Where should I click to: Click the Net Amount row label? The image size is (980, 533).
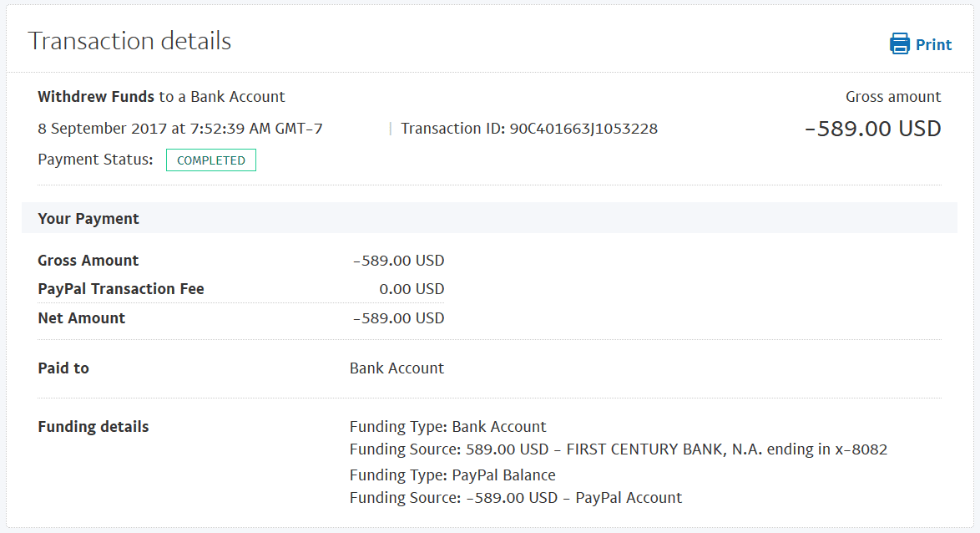pyautogui.click(x=82, y=318)
